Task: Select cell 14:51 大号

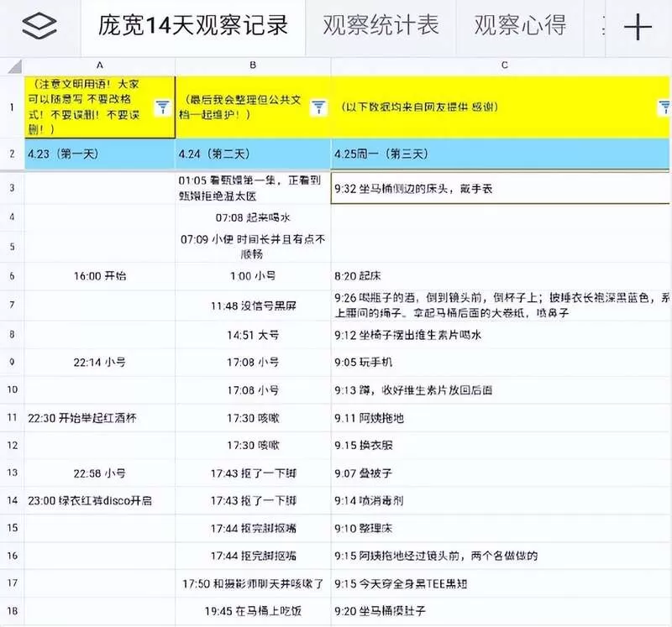Action: point(253,335)
